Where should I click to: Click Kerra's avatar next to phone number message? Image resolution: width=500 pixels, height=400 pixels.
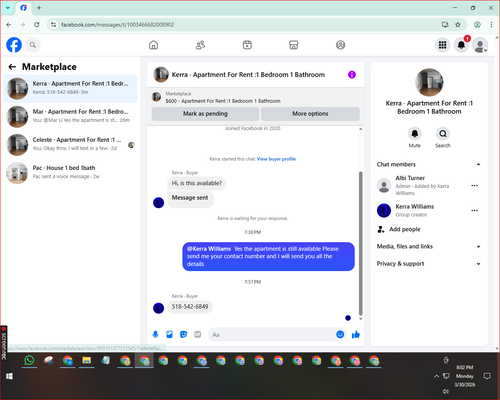click(158, 308)
